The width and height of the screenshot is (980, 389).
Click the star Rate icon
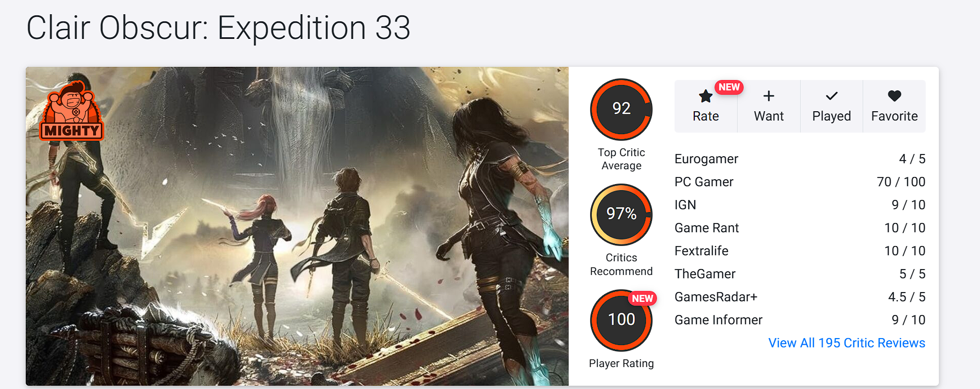pos(705,97)
